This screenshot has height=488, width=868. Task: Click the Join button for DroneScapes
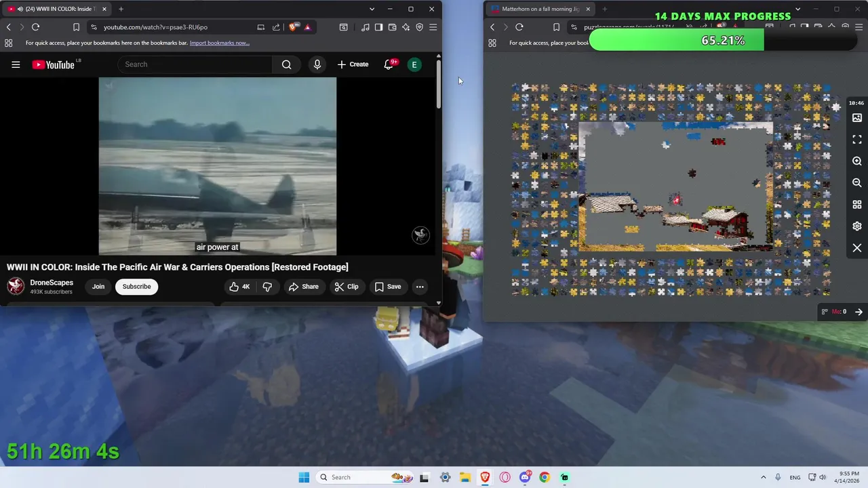98,287
